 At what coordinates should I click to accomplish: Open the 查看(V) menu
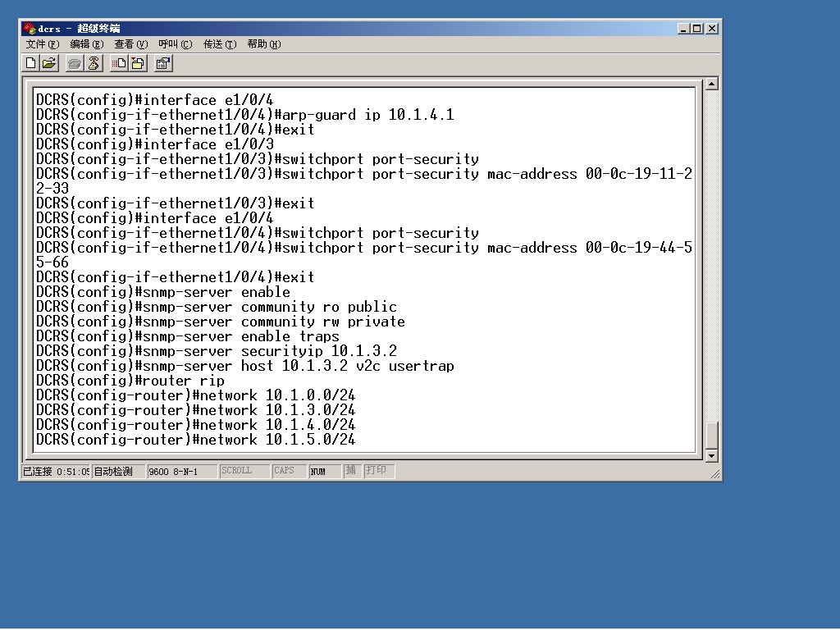pyautogui.click(x=131, y=44)
